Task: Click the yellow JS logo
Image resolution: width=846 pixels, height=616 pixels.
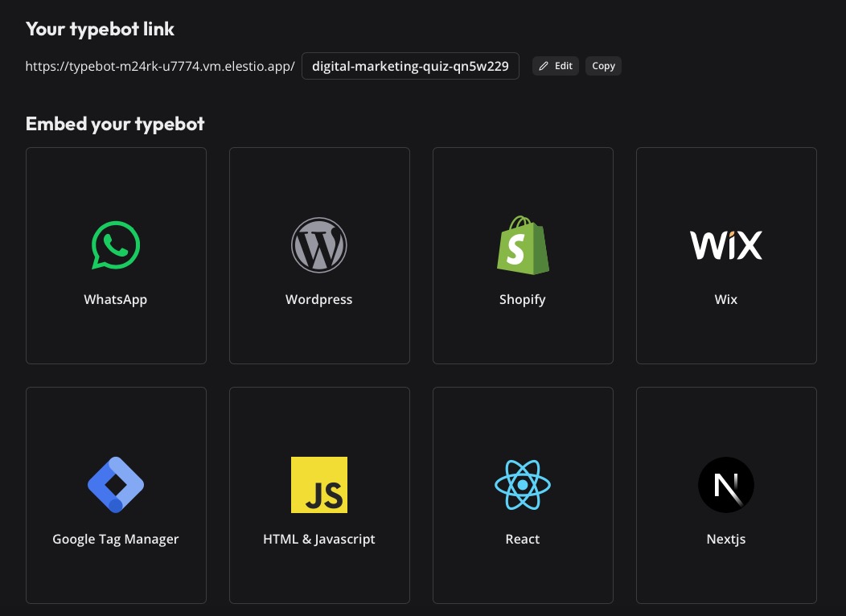Action: pyautogui.click(x=319, y=485)
